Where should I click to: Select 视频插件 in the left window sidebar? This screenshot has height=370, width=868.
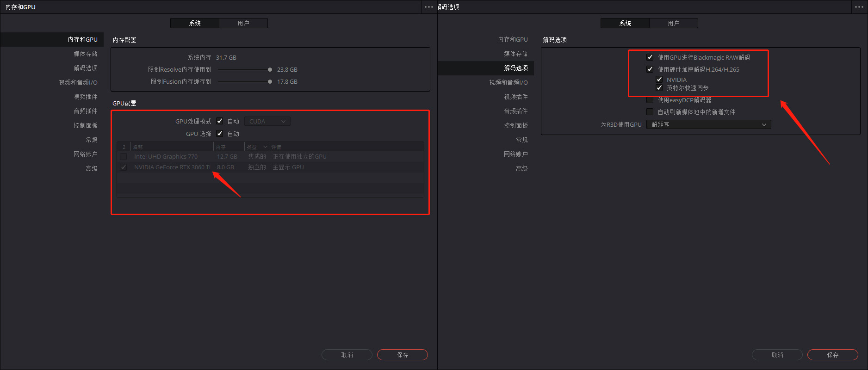click(x=86, y=97)
